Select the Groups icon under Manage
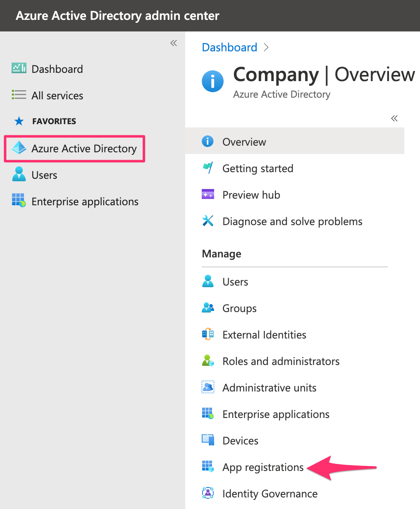This screenshot has width=420, height=509. [208, 308]
